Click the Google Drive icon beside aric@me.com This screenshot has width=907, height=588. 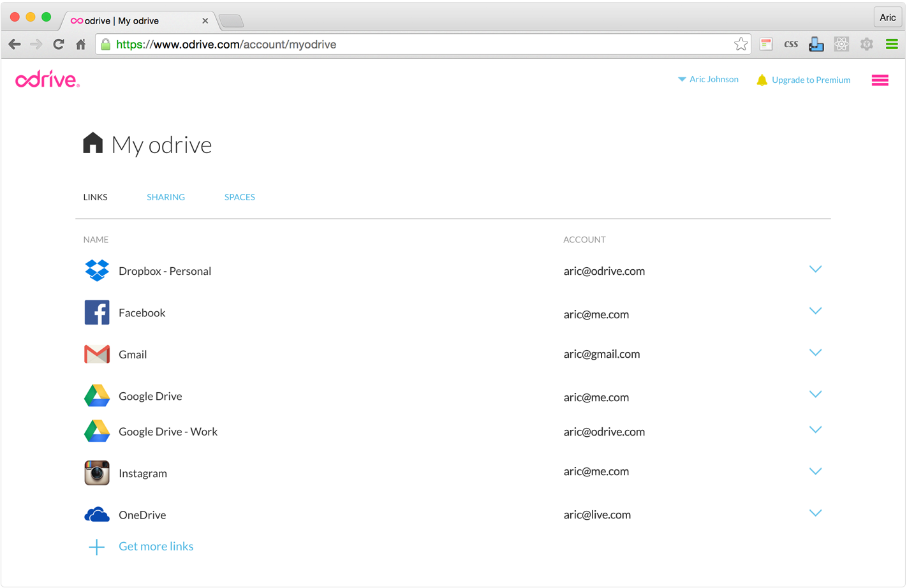pyautogui.click(x=97, y=396)
